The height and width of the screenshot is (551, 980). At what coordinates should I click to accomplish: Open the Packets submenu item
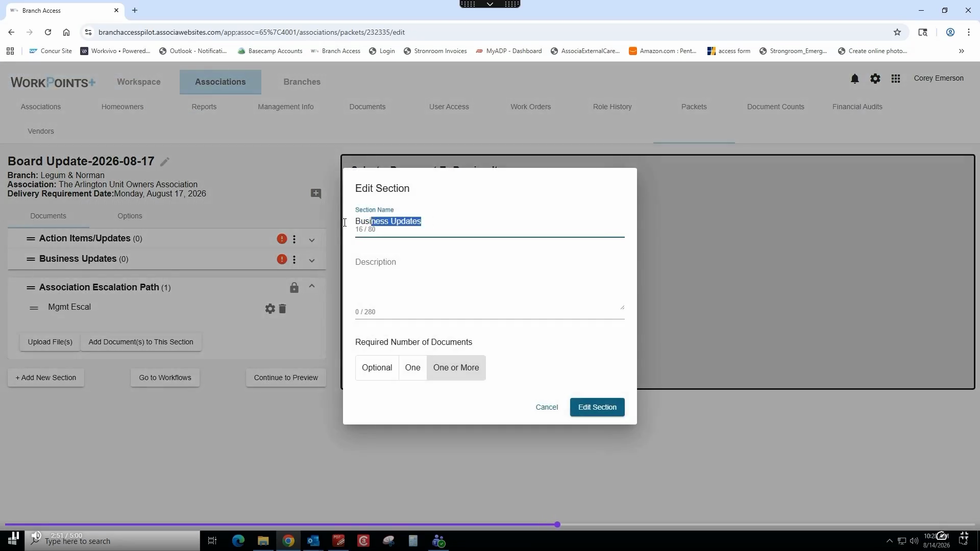pos(694,107)
